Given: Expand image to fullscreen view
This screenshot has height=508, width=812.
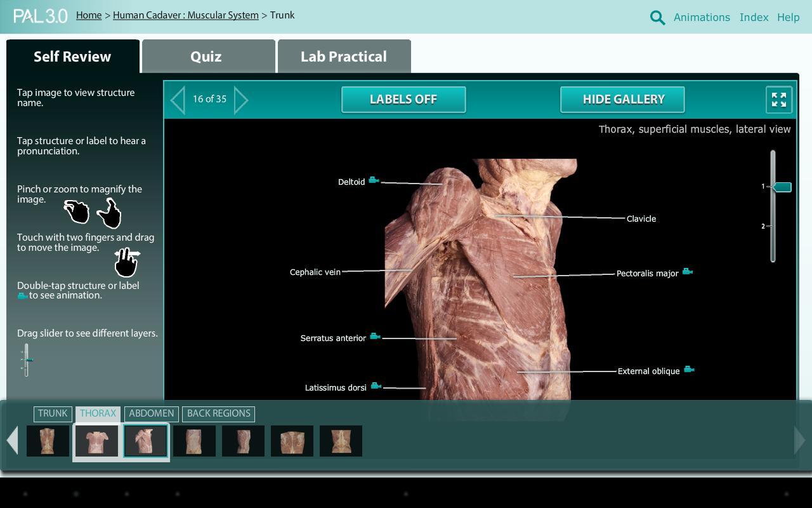Looking at the screenshot, I should 778,99.
